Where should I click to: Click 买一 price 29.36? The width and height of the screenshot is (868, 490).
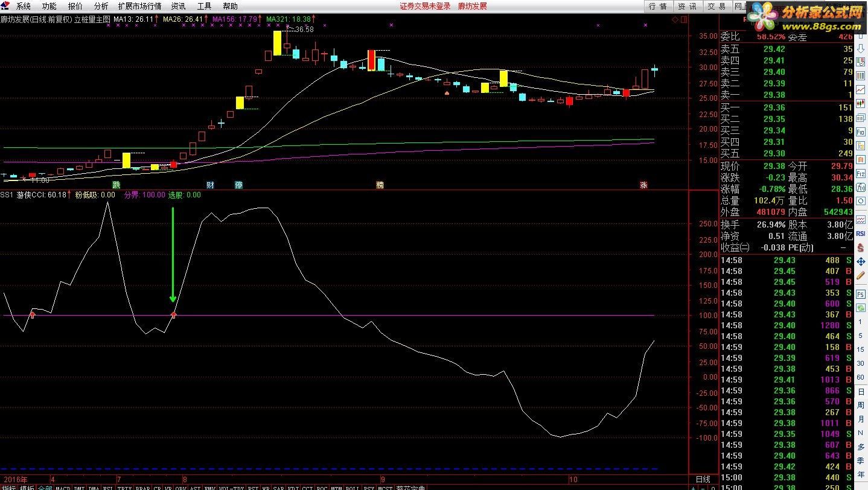coord(774,107)
